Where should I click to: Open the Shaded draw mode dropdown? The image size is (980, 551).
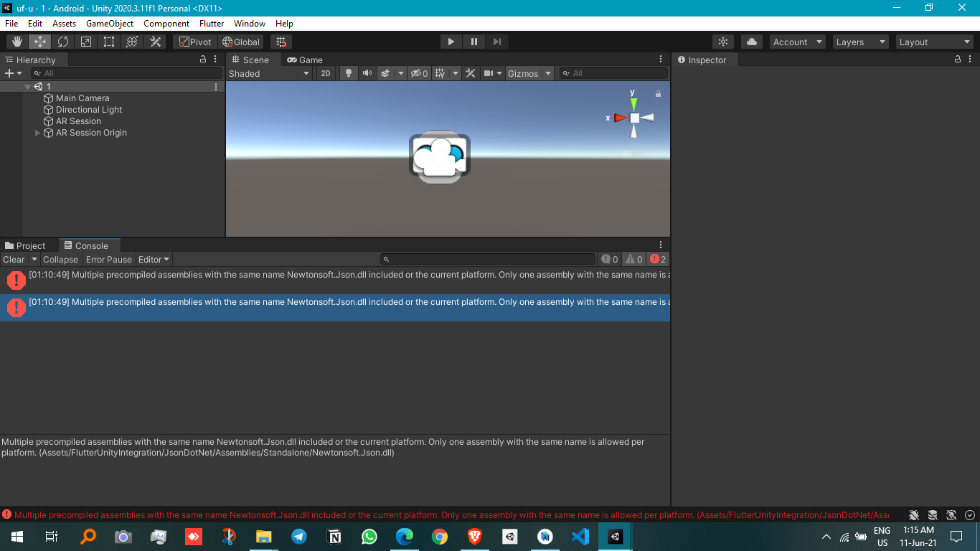[x=269, y=72]
